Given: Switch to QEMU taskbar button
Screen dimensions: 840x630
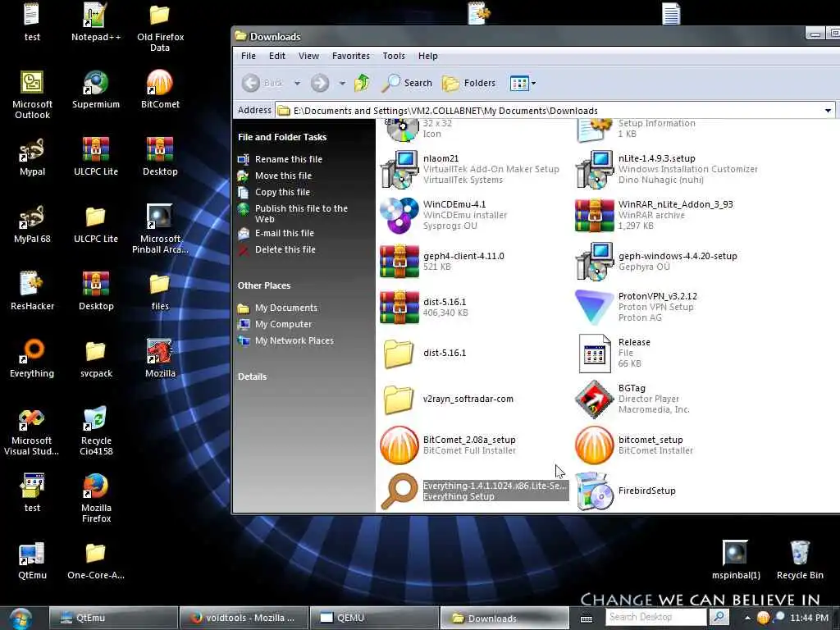Looking at the screenshot, I should click(x=374, y=618).
